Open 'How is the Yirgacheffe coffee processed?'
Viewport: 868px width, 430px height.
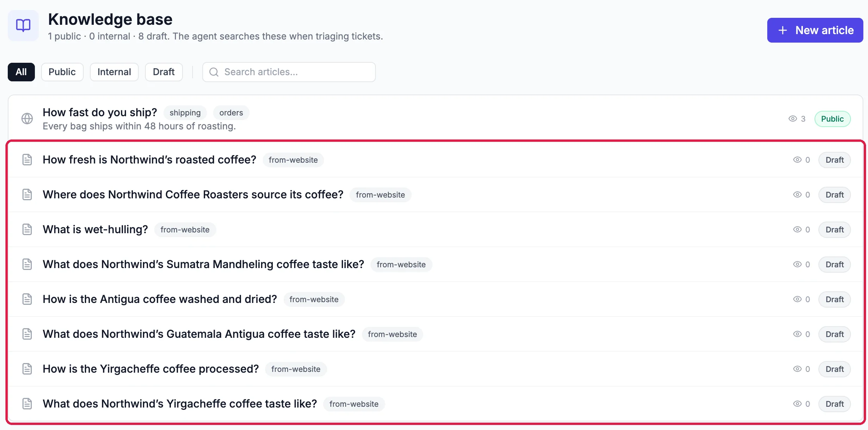[x=151, y=369]
